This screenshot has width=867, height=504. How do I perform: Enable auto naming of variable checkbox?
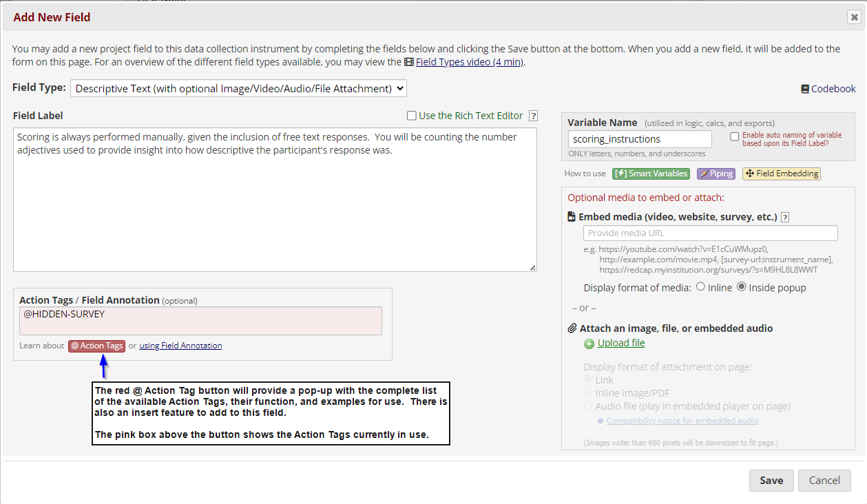tap(735, 136)
